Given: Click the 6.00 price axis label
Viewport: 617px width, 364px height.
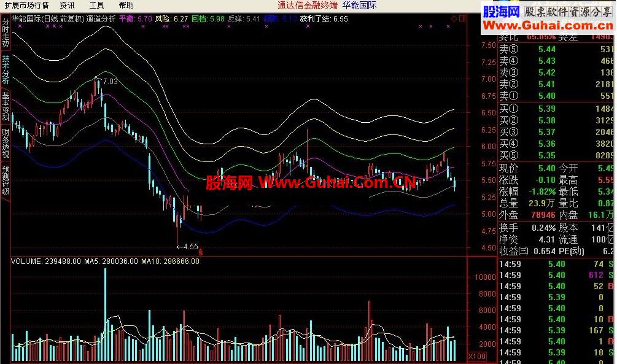Looking at the screenshot, I should pyautogui.click(x=488, y=146).
